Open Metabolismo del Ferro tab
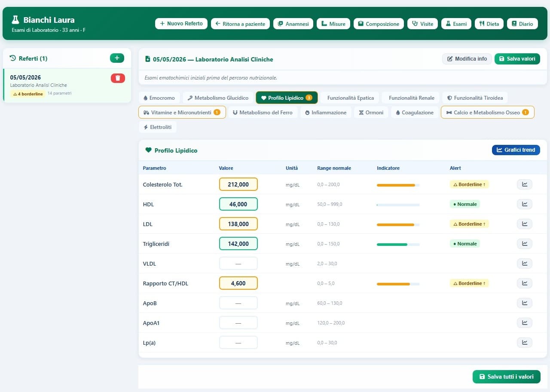The image size is (550, 392). pyautogui.click(x=263, y=112)
